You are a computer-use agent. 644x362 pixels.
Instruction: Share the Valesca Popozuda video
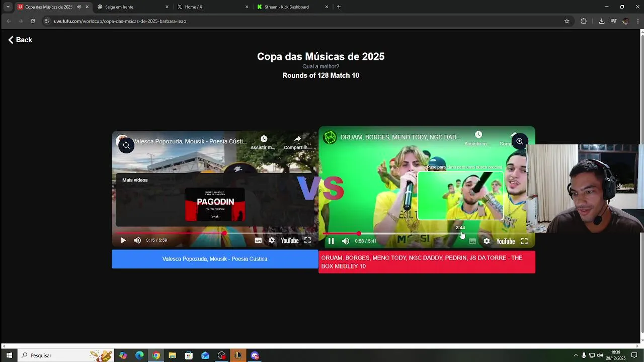point(297,142)
